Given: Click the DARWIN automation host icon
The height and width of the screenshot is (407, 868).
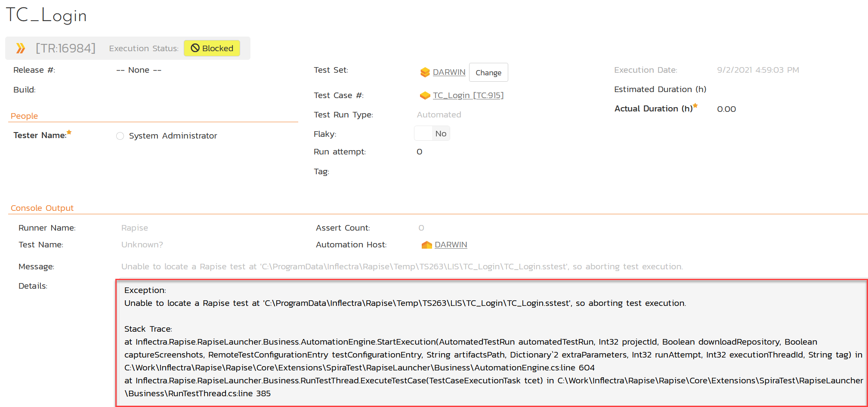Looking at the screenshot, I should point(426,245).
